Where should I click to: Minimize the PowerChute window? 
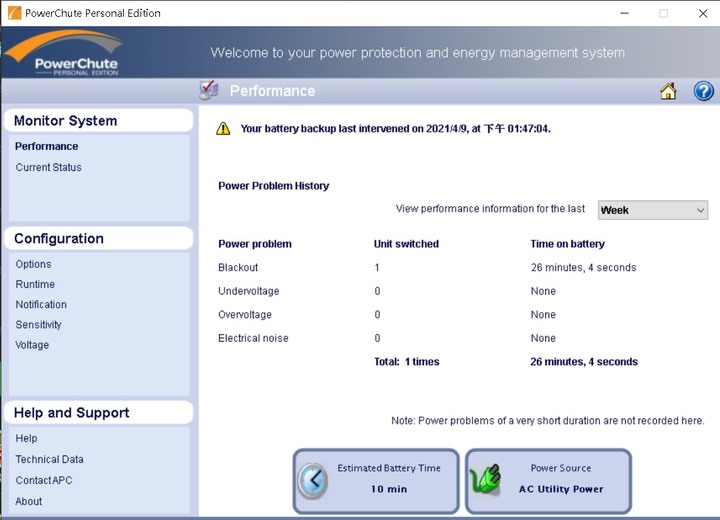coord(624,13)
